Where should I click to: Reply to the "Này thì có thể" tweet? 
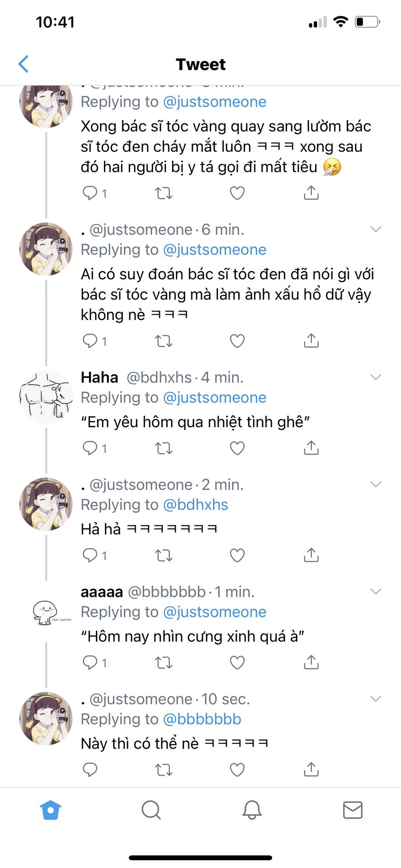tap(90, 769)
